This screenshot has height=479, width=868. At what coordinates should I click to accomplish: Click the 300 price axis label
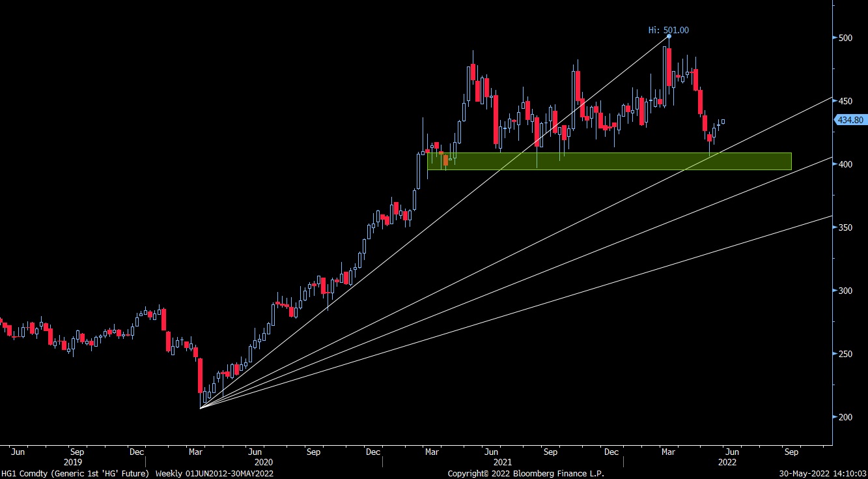[845, 291]
